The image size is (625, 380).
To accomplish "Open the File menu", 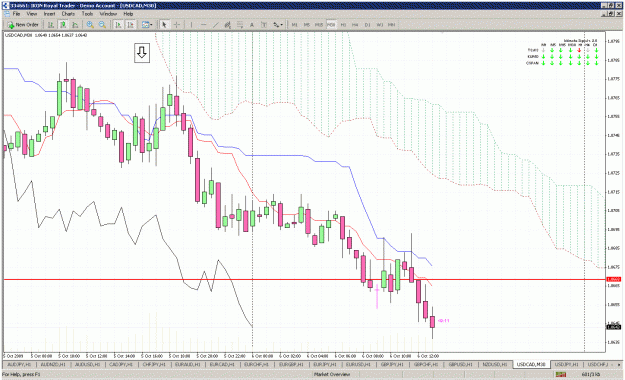I will 16,14.
